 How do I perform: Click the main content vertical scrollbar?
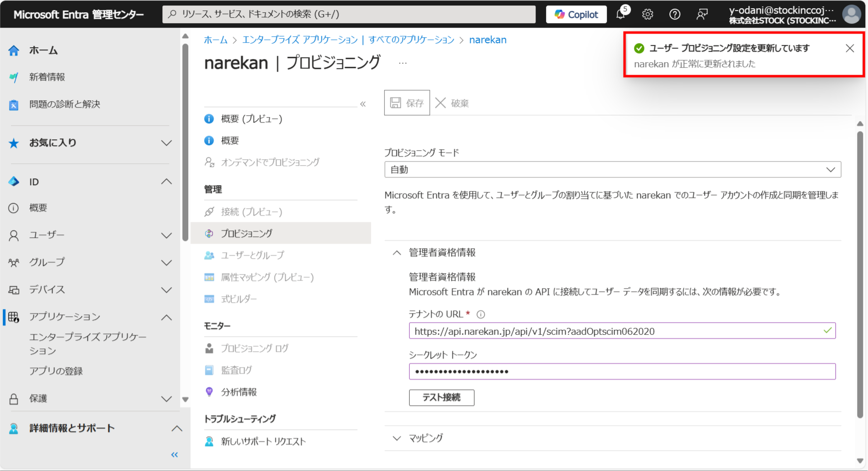(860, 275)
